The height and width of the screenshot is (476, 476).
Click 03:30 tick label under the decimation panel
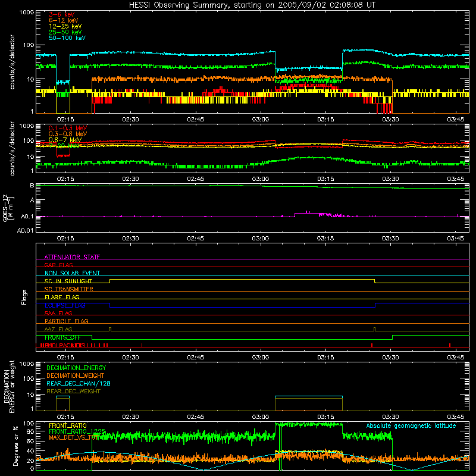(x=390, y=417)
